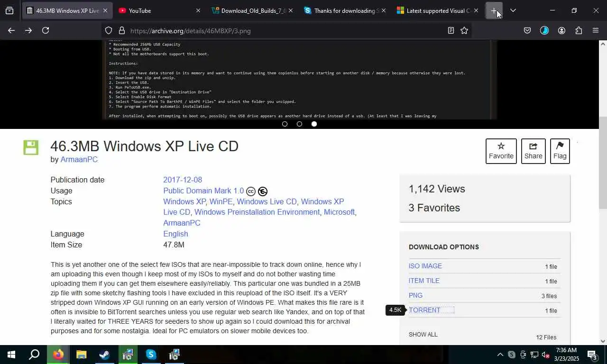Image resolution: width=607 pixels, height=364 pixels.
Task: Flag this archive item
Action: pos(560,151)
